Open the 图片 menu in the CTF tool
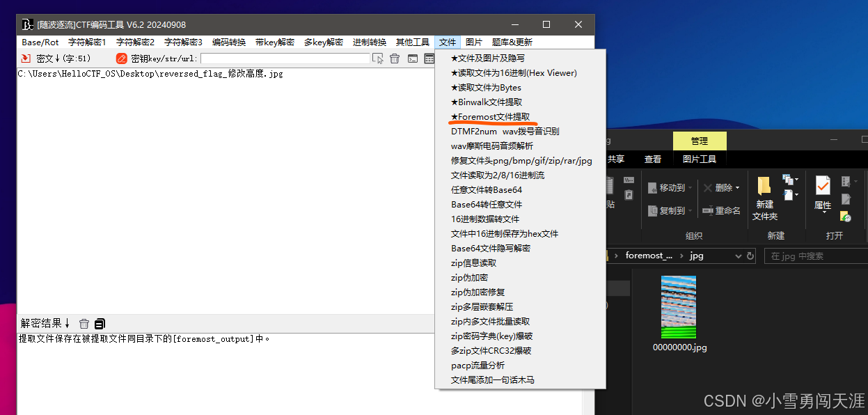The image size is (868, 415). click(474, 41)
